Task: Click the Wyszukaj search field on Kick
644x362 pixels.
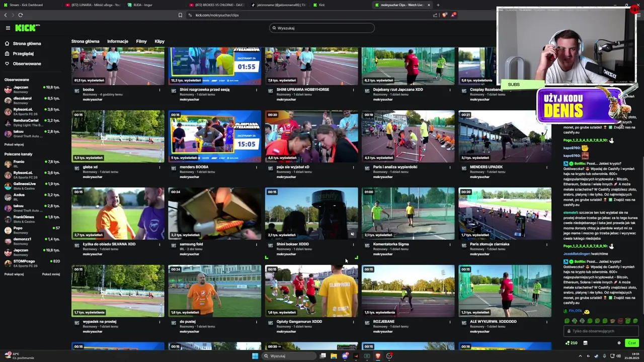Action: click(322, 28)
